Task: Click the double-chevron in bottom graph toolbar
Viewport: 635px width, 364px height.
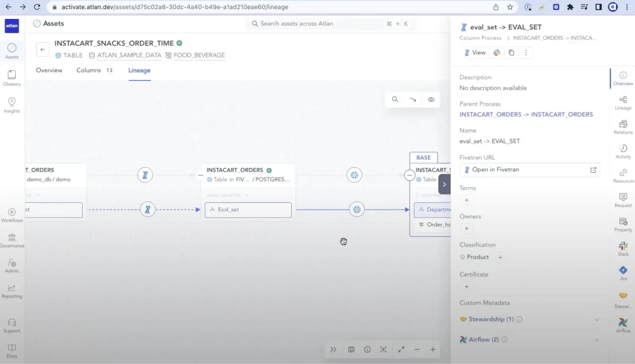Action: coord(333,349)
